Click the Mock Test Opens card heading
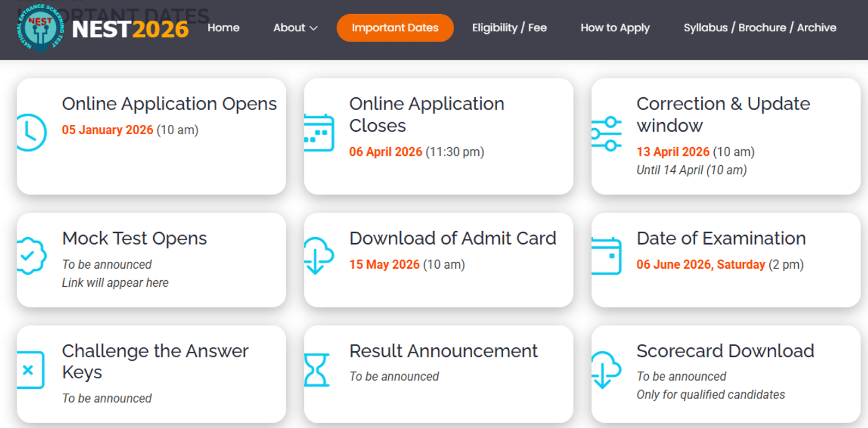 tap(134, 238)
